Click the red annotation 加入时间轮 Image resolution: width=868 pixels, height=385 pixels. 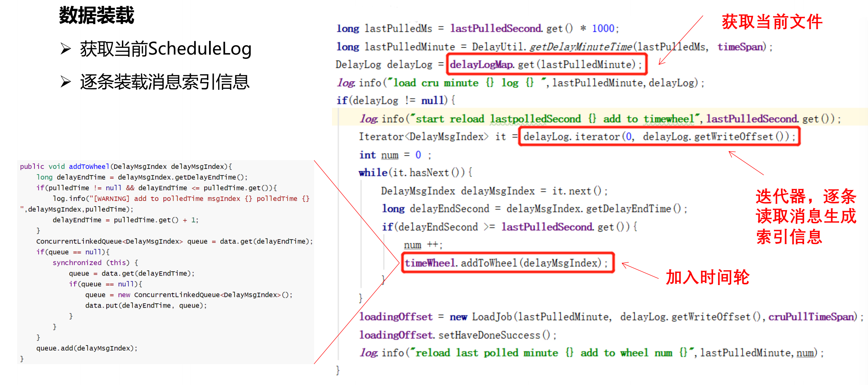pyautogui.click(x=707, y=278)
